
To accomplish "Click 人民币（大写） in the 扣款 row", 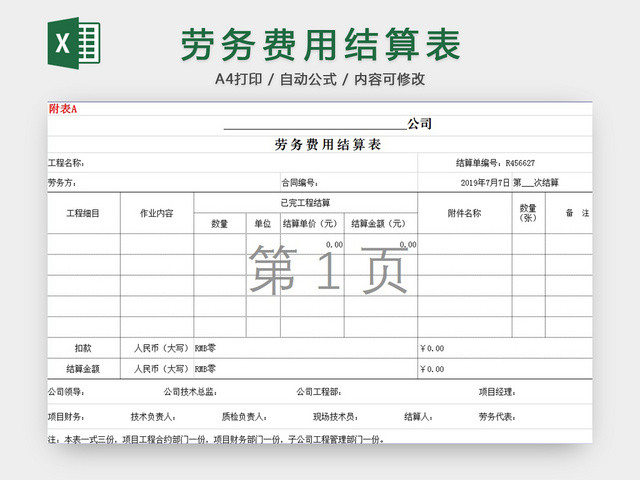I will pos(161,348).
